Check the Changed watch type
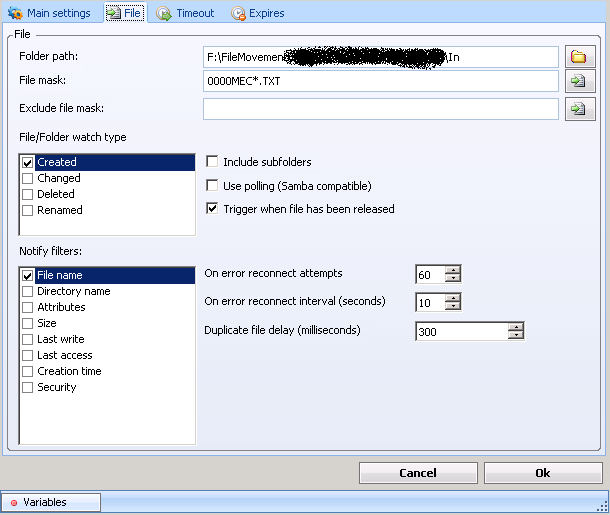 click(28, 178)
